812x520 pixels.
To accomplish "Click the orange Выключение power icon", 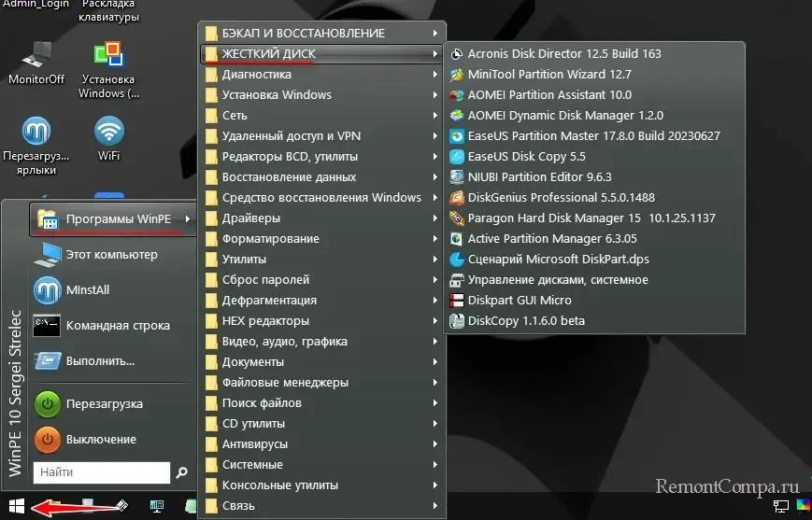I will tap(47, 440).
